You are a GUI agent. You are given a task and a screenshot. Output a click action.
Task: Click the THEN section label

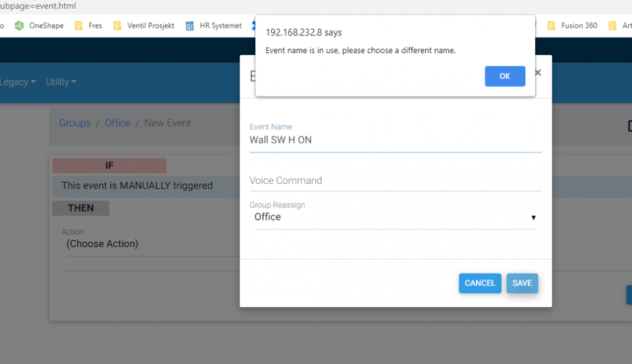[x=80, y=208]
